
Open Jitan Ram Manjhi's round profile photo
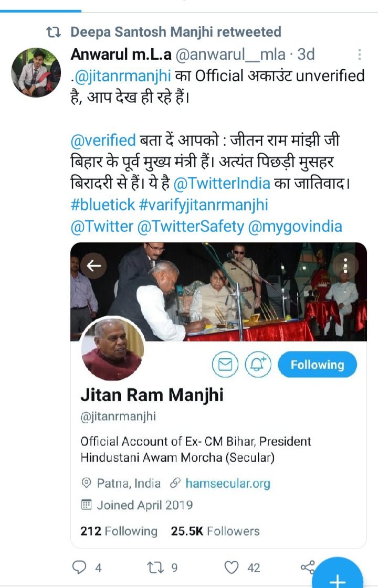[112, 348]
